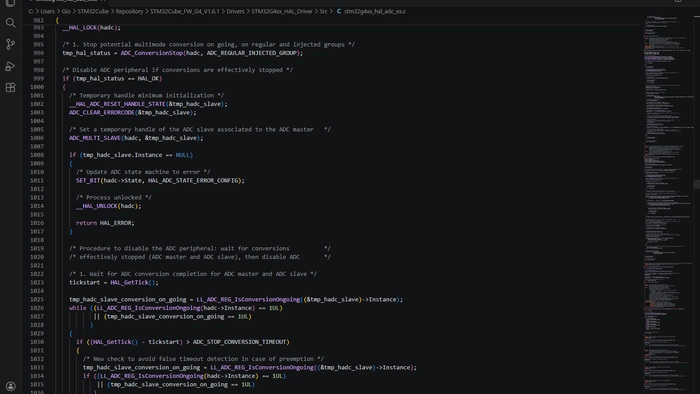700x394 pixels.
Task: Click line number 1023 in gutter
Action: coord(37,282)
